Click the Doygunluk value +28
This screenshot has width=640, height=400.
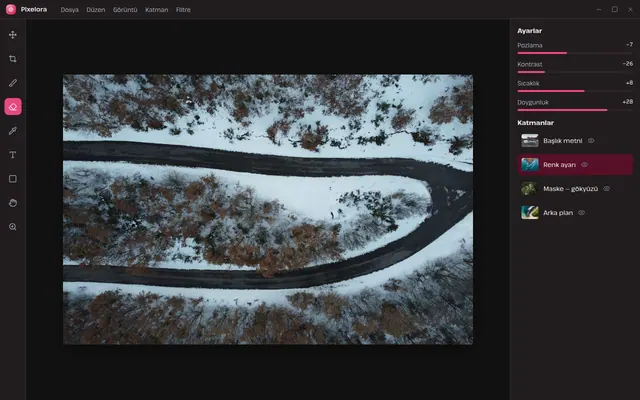pos(628,102)
